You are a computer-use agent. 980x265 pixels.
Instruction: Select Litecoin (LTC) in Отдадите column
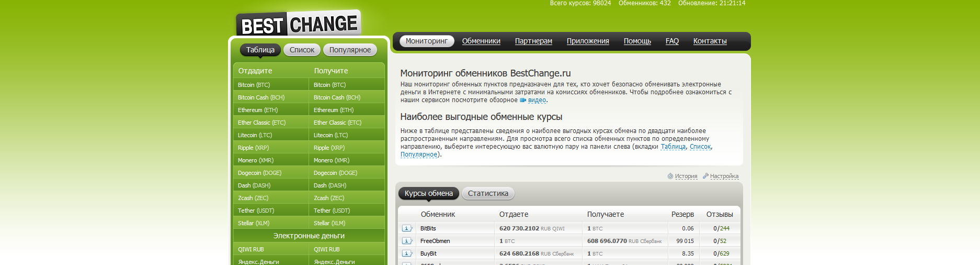271,135
